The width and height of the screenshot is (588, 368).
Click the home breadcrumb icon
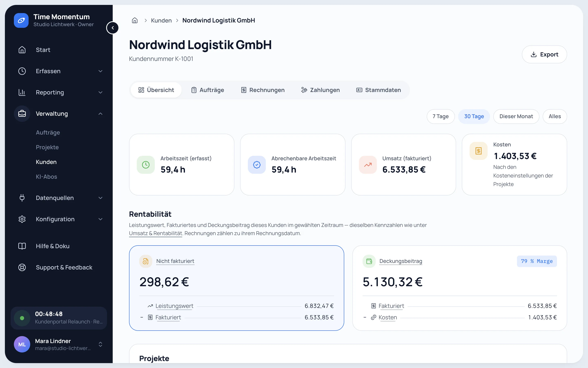click(x=135, y=20)
